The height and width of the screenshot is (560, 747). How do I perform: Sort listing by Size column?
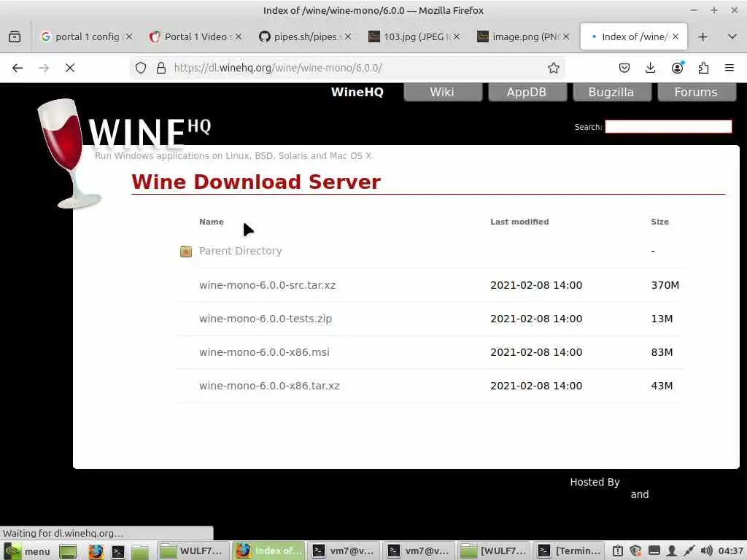click(659, 222)
